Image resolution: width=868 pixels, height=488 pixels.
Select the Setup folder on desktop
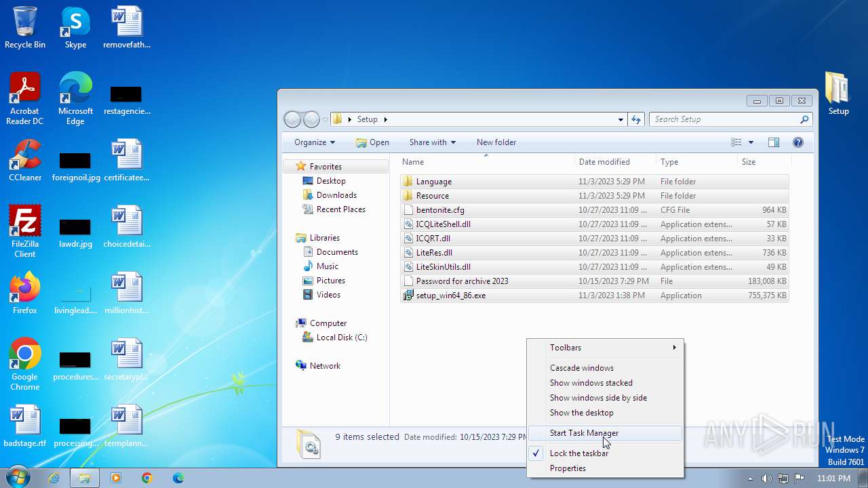pyautogui.click(x=838, y=94)
